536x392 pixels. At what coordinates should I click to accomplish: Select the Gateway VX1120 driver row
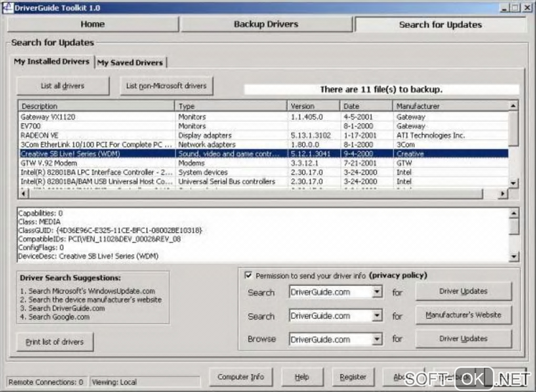[263, 117]
